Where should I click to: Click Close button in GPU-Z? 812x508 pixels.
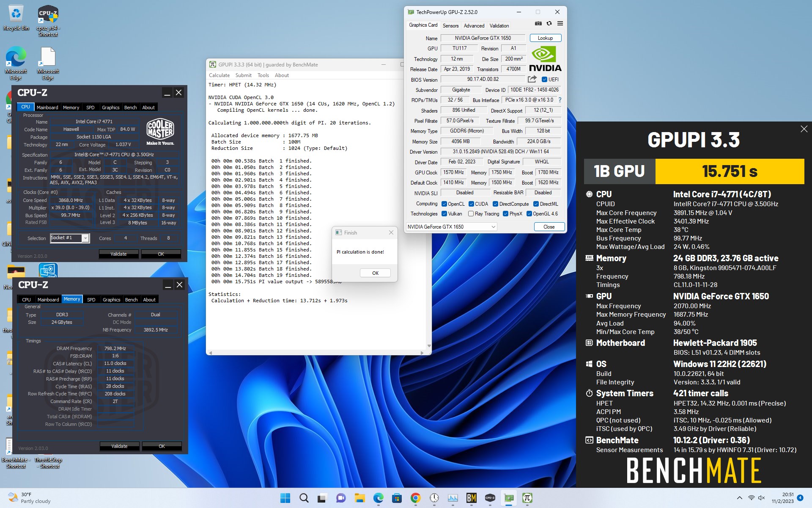(549, 227)
